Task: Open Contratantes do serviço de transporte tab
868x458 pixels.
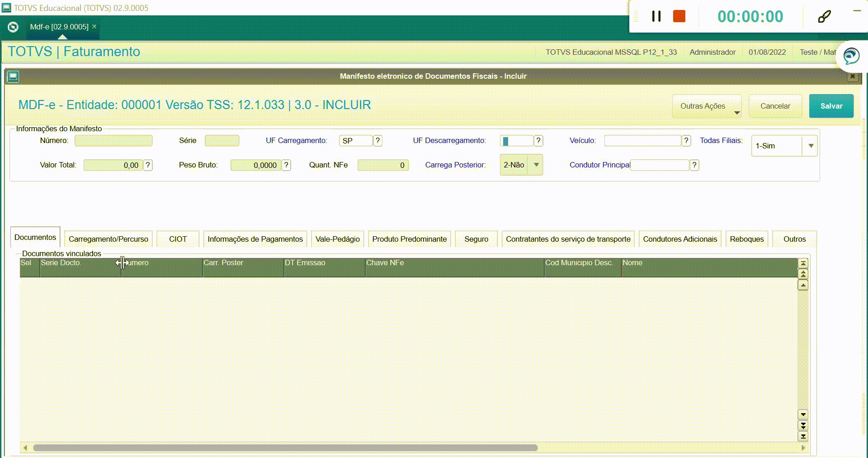Action: (x=568, y=239)
